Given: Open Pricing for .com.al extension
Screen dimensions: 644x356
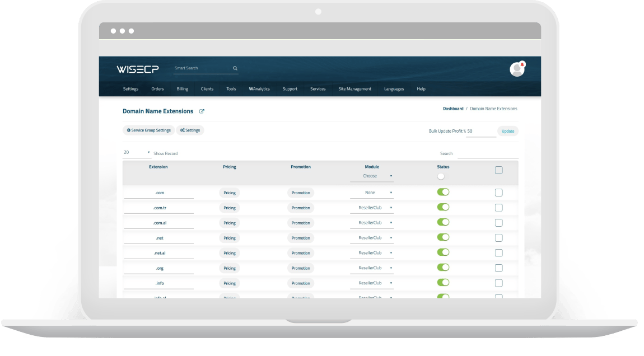Looking at the screenshot, I should (230, 223).
